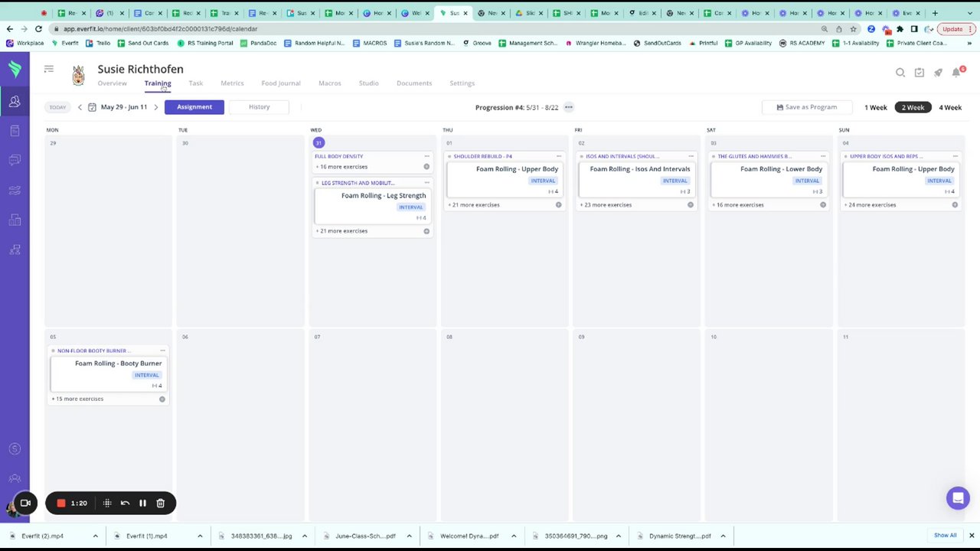Click Susie Richthofen's avatar picture

78,75
